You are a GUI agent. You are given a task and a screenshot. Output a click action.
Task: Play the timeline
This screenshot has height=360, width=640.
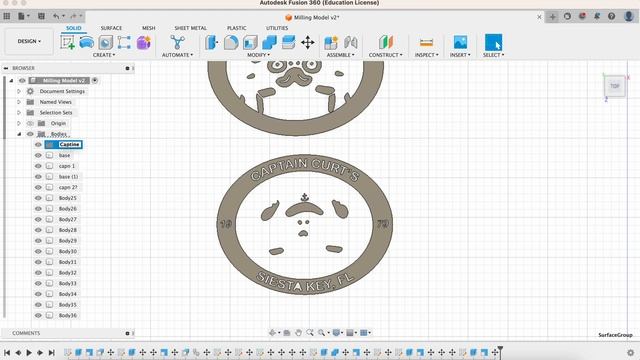[x=29, y=352]
